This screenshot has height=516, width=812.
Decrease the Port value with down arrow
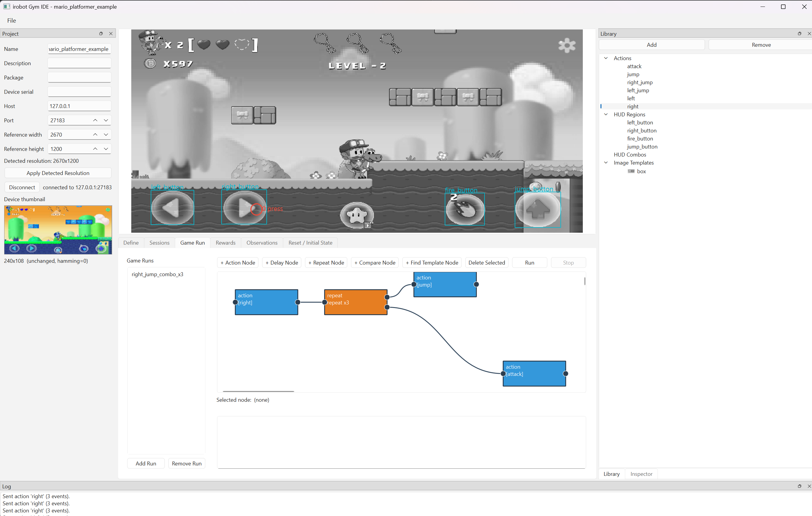pos(106,120)
